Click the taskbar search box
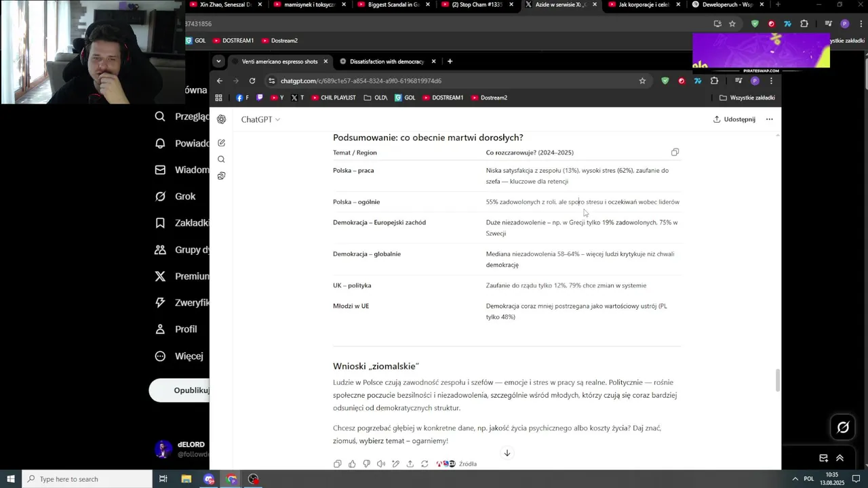868x488 pixels. pos(87,479)
